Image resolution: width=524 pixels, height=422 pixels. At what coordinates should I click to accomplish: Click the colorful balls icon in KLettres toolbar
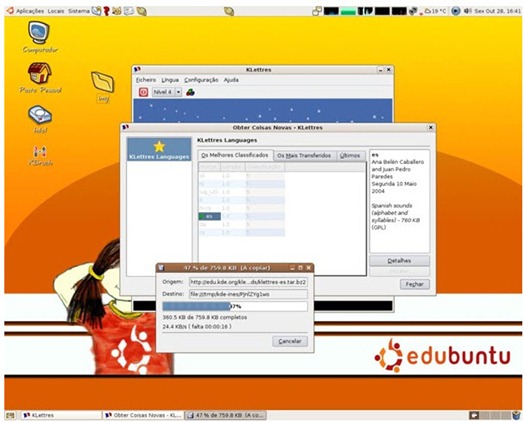pyautogui.click(x=190, y=92)
